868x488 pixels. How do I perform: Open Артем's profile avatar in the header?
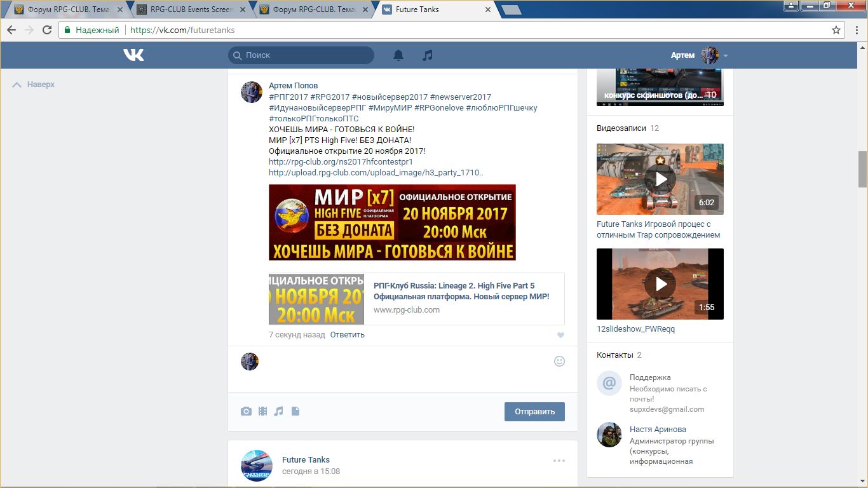[710, 55]
